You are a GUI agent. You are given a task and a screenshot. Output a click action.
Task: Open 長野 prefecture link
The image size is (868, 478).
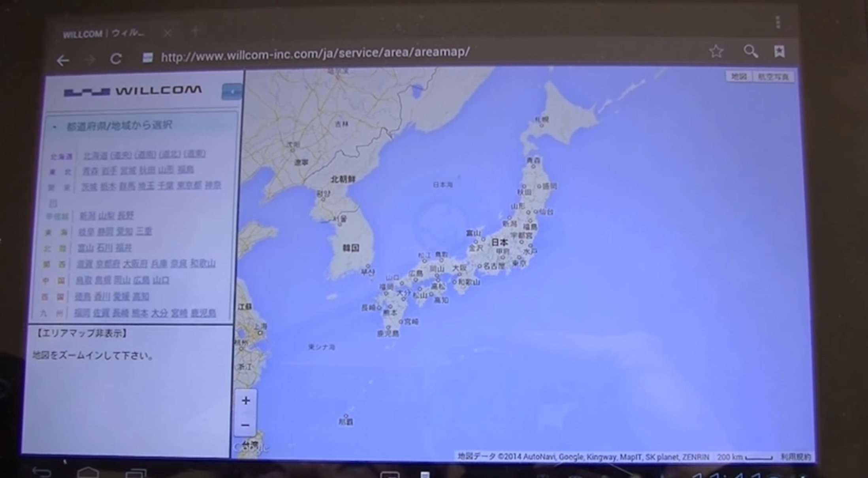(x=126, y=215)
